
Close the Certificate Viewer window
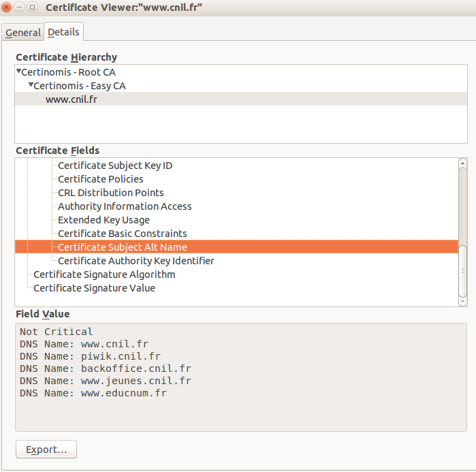pos(6,7)
